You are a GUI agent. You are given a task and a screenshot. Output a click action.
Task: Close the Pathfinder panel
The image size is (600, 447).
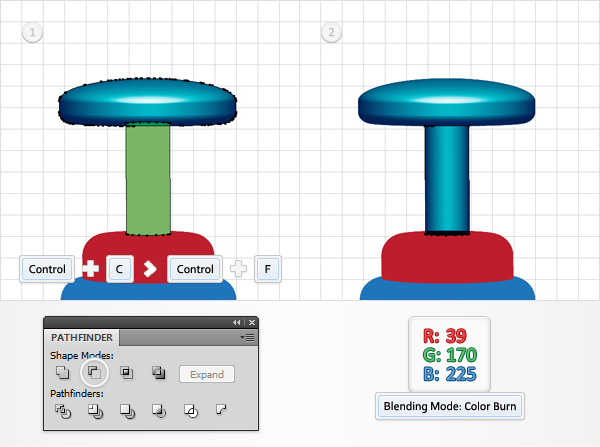251,323
